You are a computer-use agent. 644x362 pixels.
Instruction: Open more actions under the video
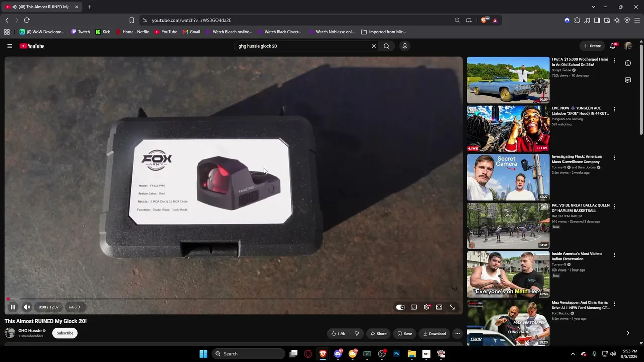click(x=457, y=334)
